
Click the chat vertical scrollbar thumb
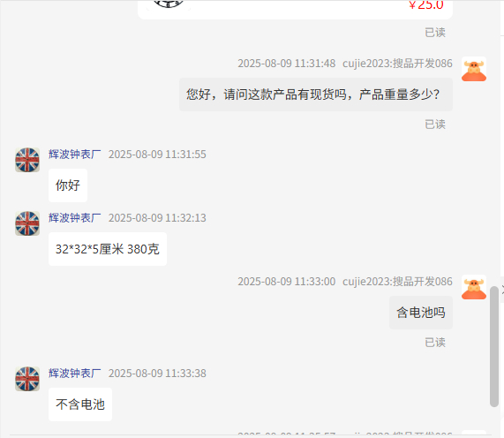pyautogui.click(x=494, y=347)
